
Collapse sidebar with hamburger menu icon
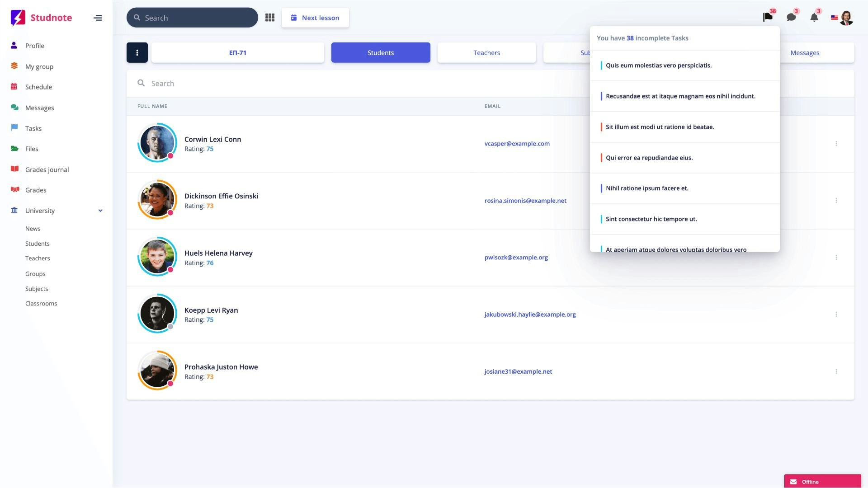(x=98, y=18)
